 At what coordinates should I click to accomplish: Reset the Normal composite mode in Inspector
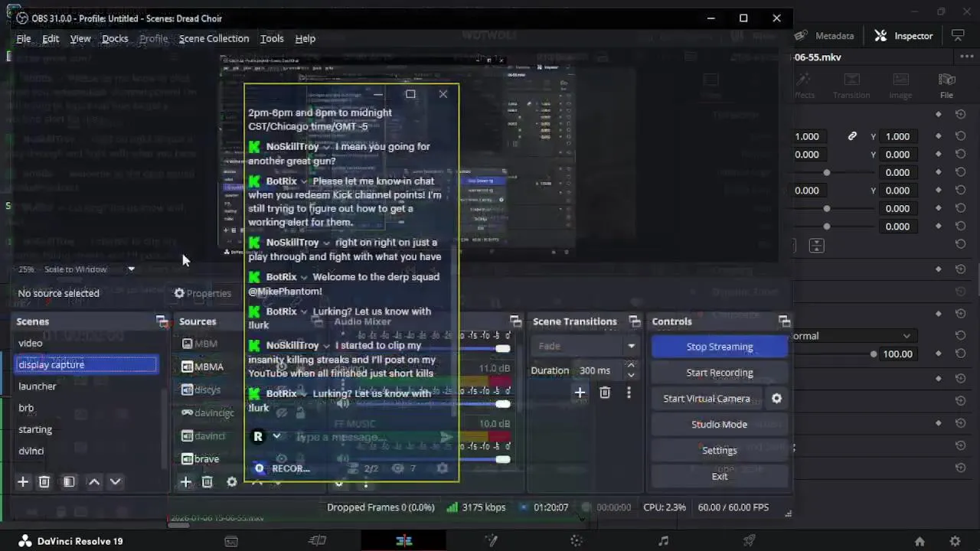(961, 336)
